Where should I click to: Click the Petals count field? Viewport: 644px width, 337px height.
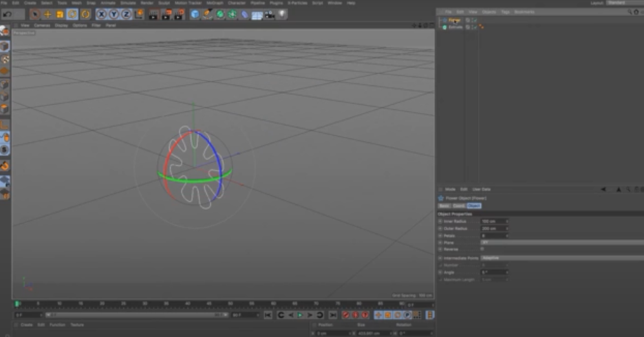click(495, 236)
